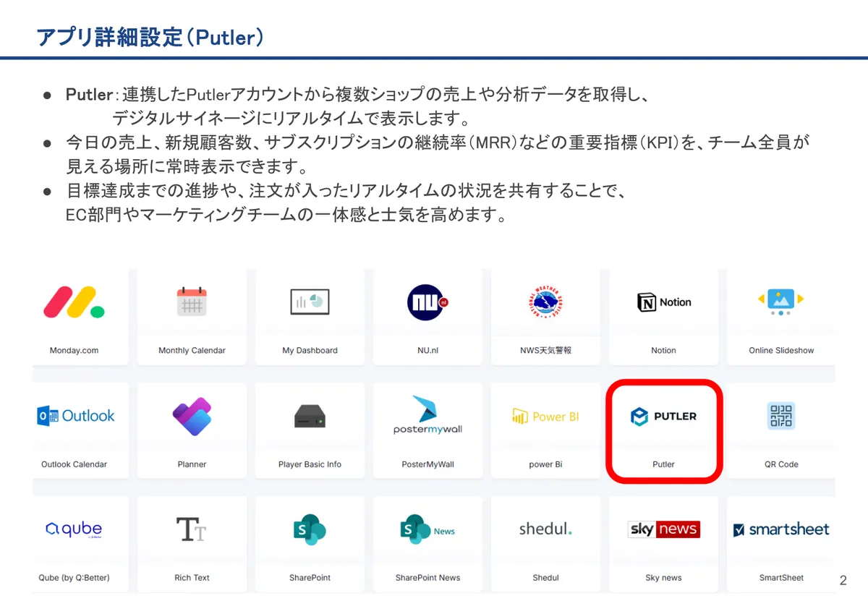Open the Rich Text Tт icon
The image size is (868, 614).
click(192, 529)
